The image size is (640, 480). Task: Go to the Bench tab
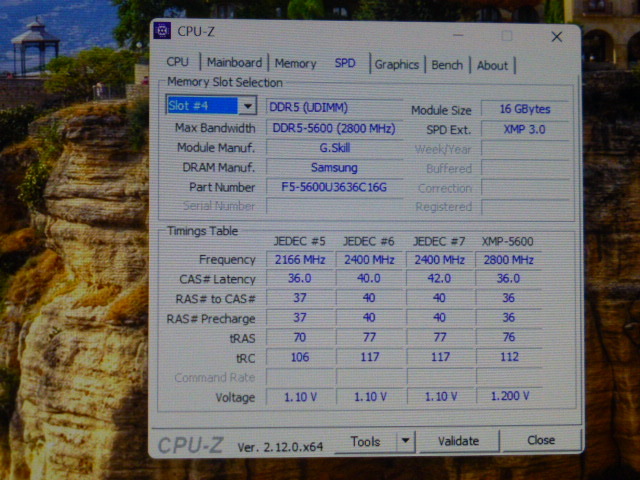[x=447, y=65]
